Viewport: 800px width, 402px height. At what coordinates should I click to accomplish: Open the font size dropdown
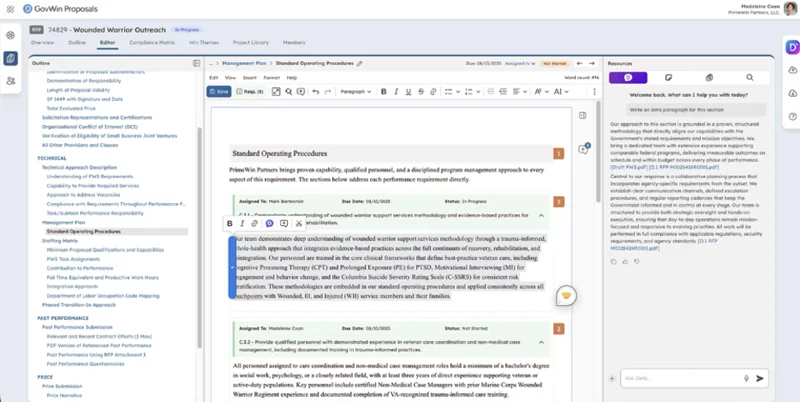pyautogui.click(x=541, y=92)
